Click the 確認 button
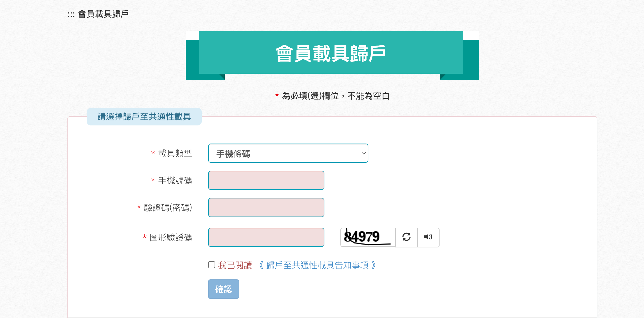 [223, 289]
